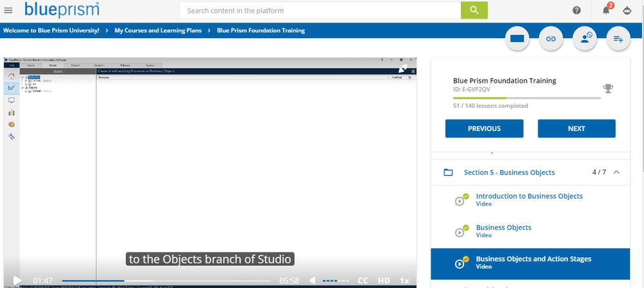Image resolution: width=644 pixels, height=288 pixels.
Task: Click the Releases package icon in the video
Action: [12, 124]
